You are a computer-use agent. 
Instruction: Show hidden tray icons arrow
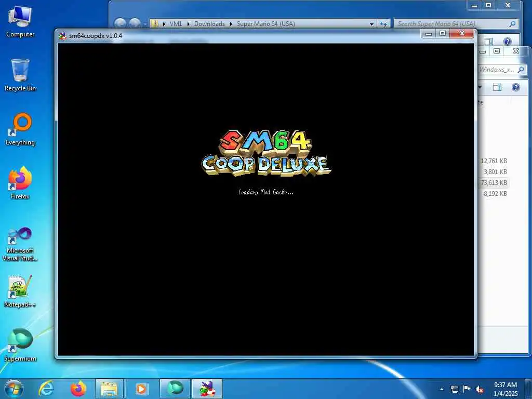coord(442,389)
